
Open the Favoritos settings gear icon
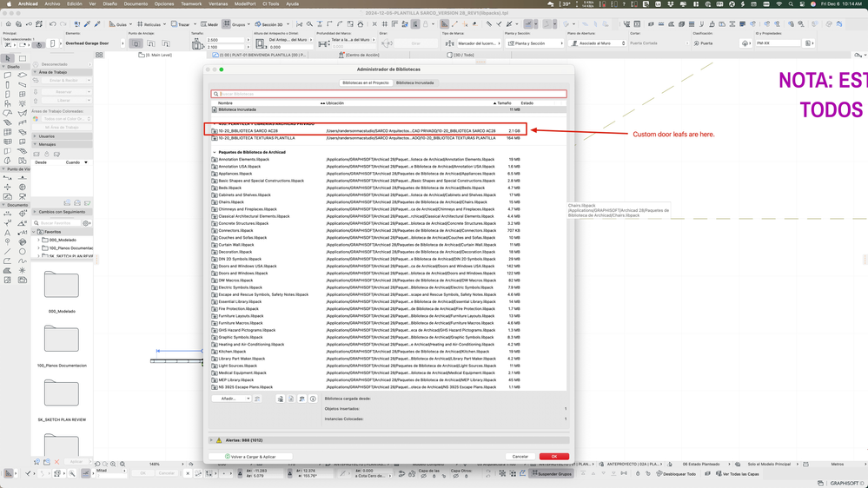tap(86, 223)
